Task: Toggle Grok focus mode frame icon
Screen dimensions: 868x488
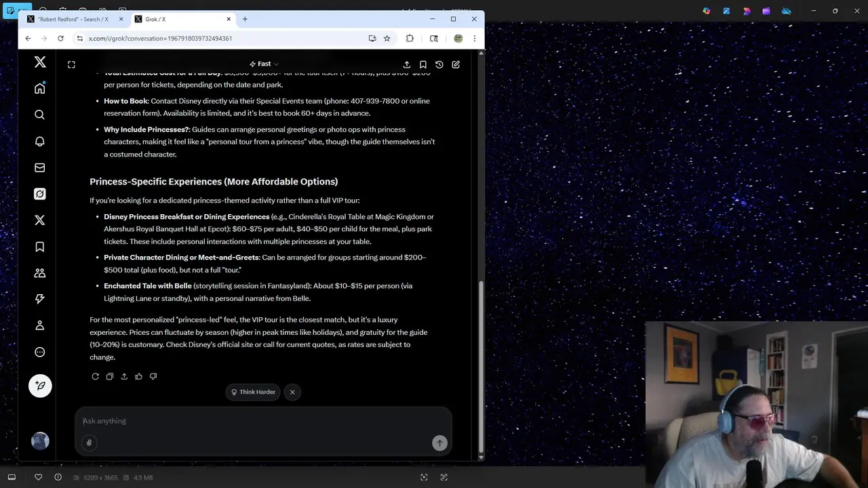Action: [71, 64]
